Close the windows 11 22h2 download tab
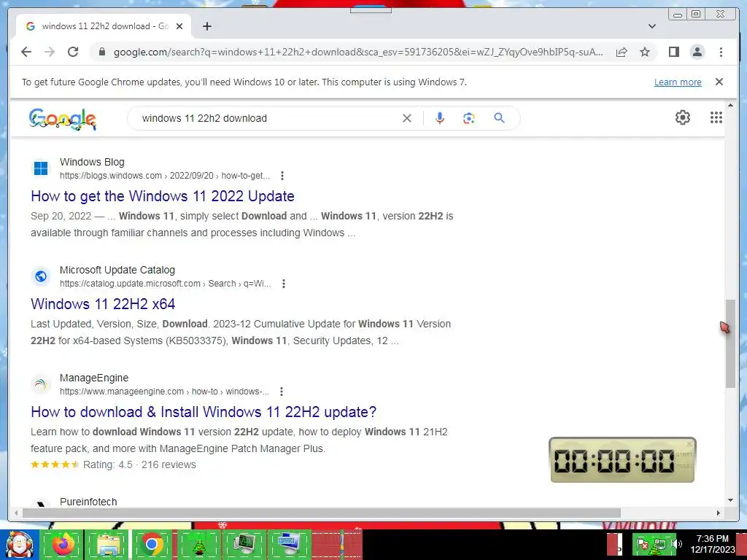 click(x=179, y=26)
